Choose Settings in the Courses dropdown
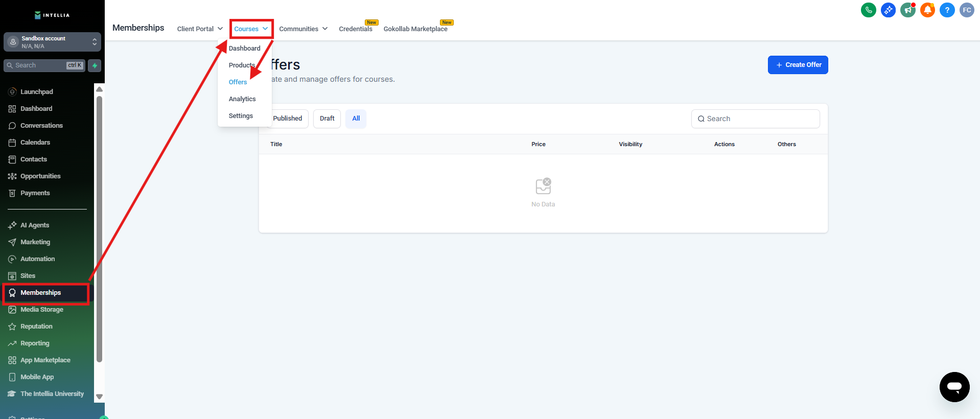980x419 pixels. 241,116
